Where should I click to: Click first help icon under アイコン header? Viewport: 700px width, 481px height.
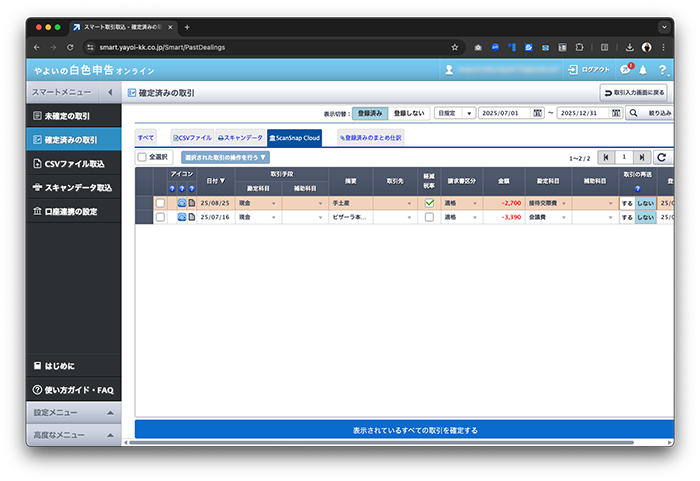pyautogui.click(x=172, y=188)
